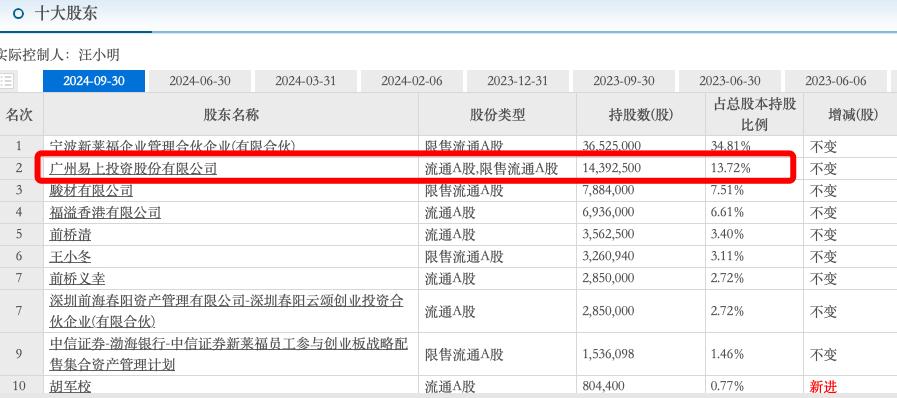Open the 2024-03-31 report tab

[305, 81]
